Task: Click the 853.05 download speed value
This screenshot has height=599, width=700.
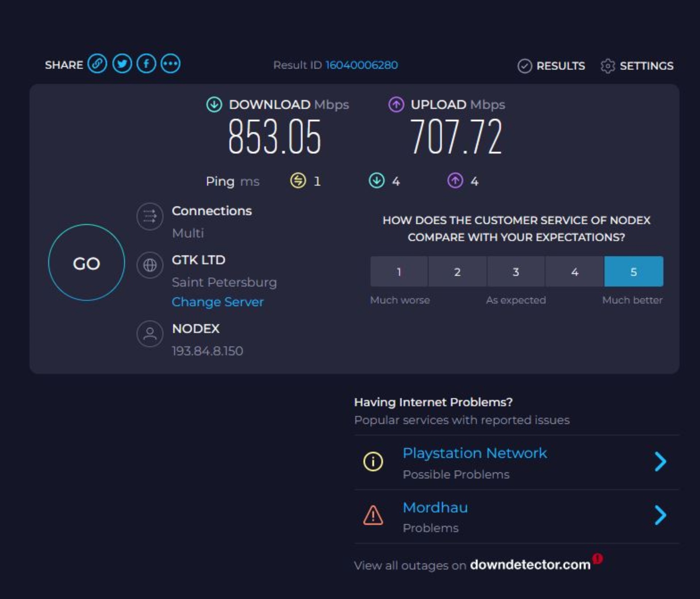Action: point(275,137)
